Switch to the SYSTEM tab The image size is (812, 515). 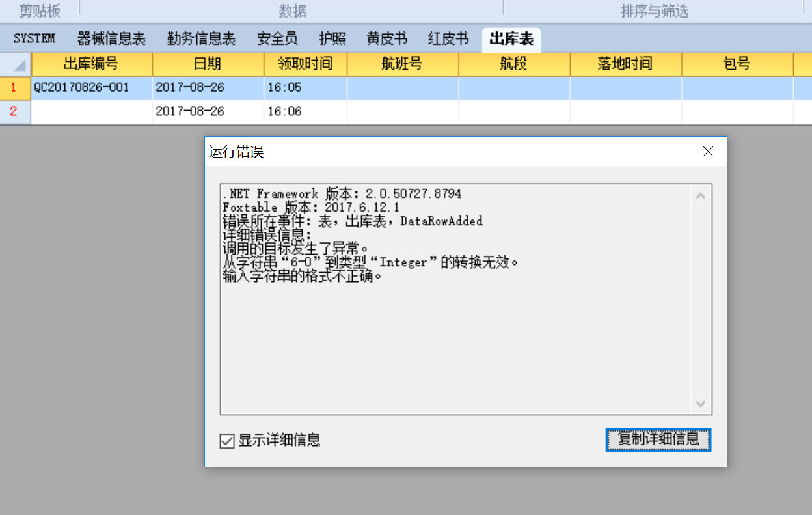point(34,39)
